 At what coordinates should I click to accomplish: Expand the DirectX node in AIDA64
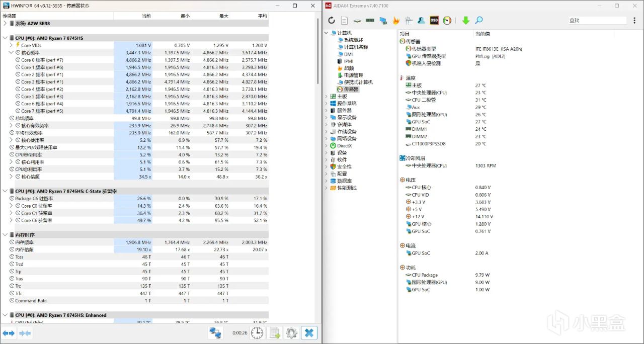(326, 145)
